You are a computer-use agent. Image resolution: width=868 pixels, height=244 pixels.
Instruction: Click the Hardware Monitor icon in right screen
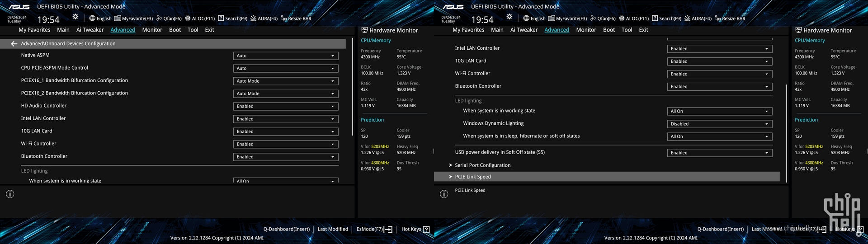pyautogui.click(x=798, y=30)
